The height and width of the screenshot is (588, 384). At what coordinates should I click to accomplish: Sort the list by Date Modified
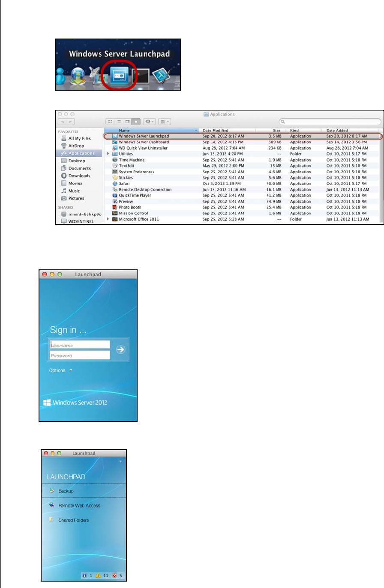tap(228, 130)
